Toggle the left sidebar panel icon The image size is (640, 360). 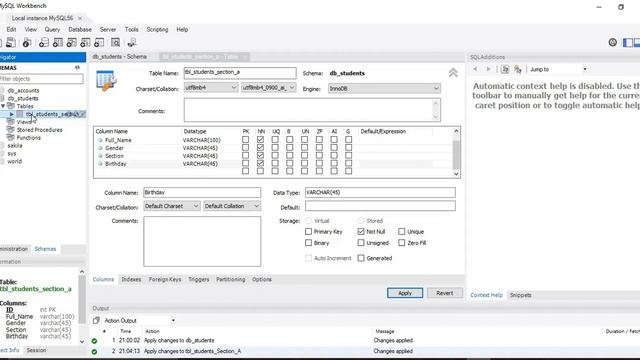point(628,42)
